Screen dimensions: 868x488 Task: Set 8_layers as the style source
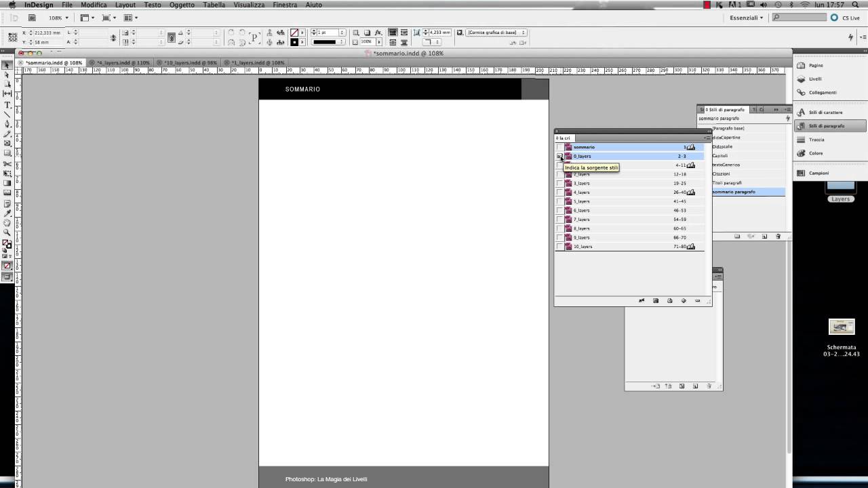(x=559, y=228)
